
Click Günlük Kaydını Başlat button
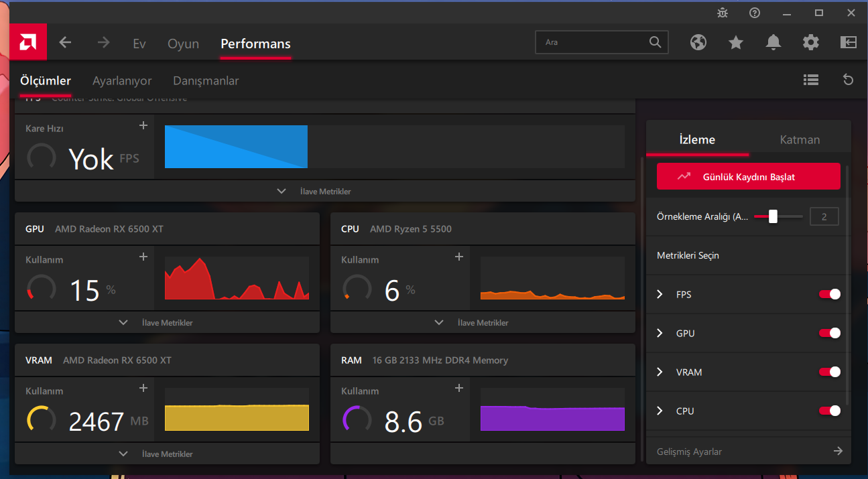point(748,176)
